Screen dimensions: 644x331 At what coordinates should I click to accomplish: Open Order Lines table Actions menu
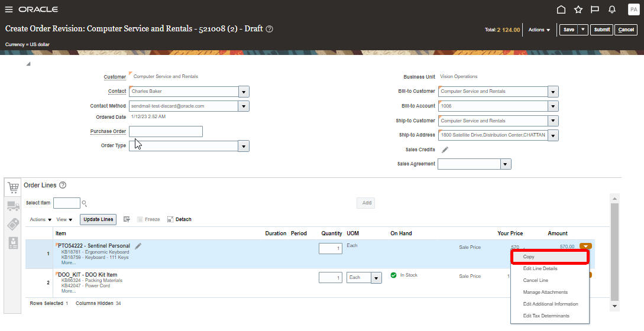(x=41, y=220)
